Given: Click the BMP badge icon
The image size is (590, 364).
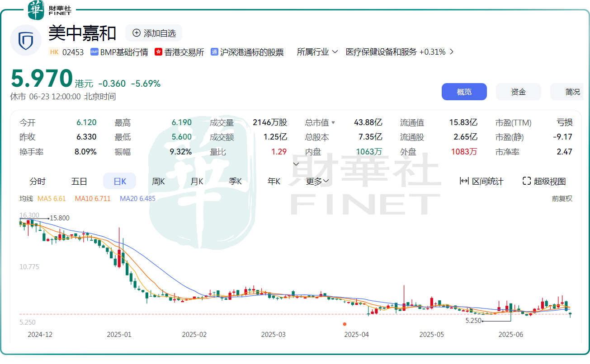Looking at the screenshot, I should [94, 52].
